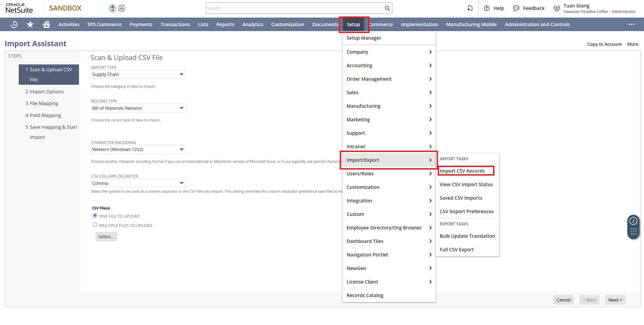Expand the Dashboard Tiles submenu
Screen dimensions: 644x325
click(x=389, y=241)
